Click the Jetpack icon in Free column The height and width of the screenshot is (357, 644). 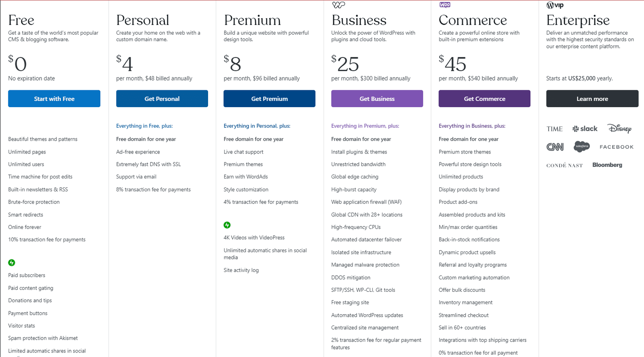pos(12,263)
